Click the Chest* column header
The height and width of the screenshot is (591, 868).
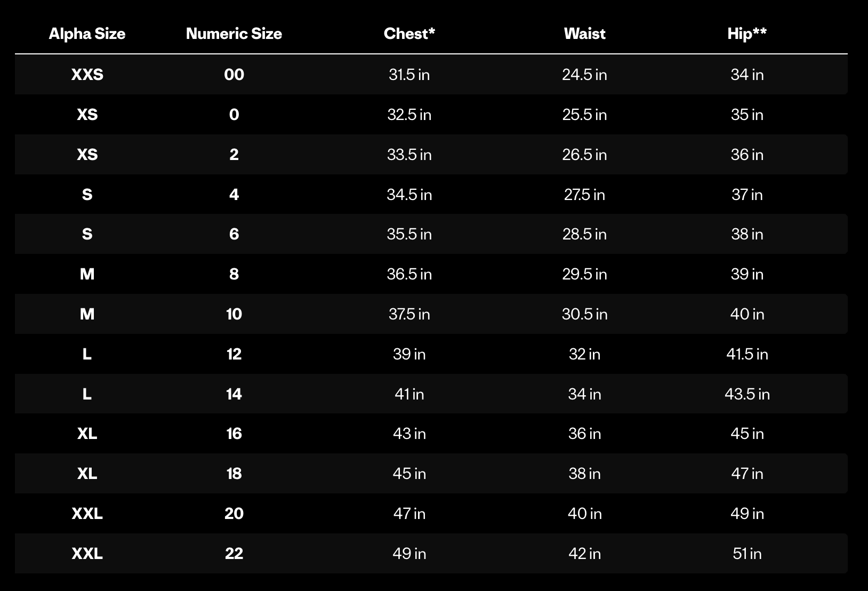point(409,34)
